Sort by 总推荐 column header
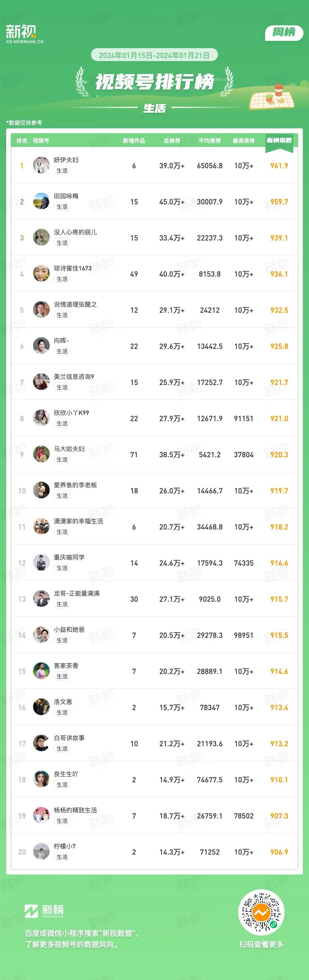Image resolution: width=309 pixels, height=980 pixels. pos(171,141)
